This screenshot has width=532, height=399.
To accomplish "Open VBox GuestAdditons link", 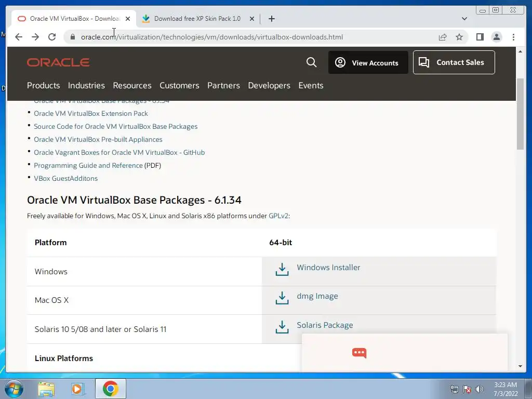I will [x=66, y=179].
